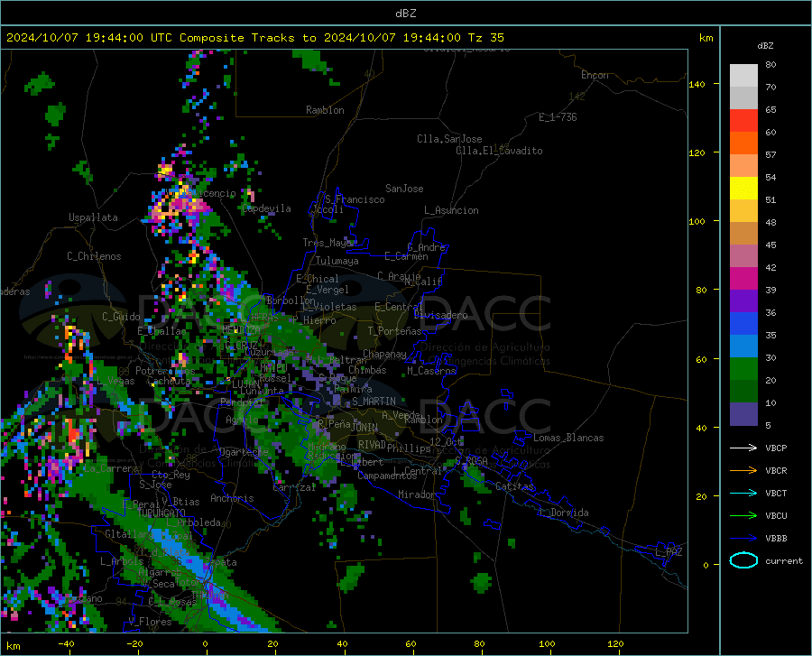Click the green VBCU arrow in legend
Image resolution: width=812 pixels, height=656 pixels.
(743, 516)
